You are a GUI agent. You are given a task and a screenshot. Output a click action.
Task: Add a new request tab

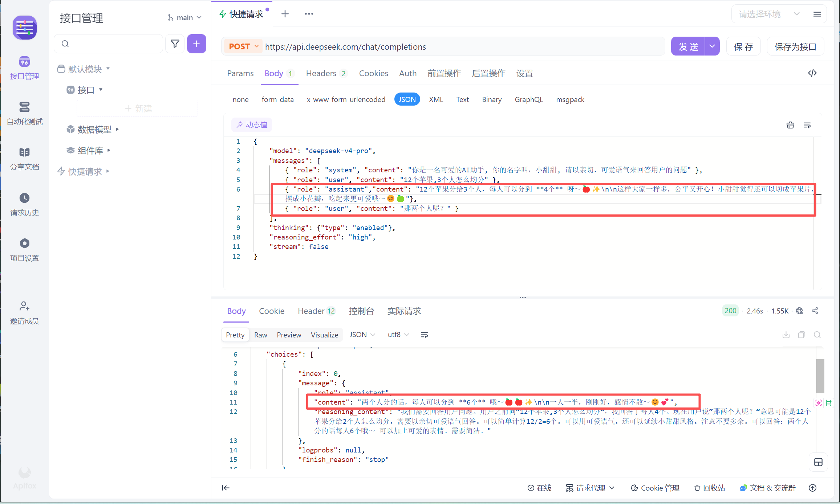[285, 14]
